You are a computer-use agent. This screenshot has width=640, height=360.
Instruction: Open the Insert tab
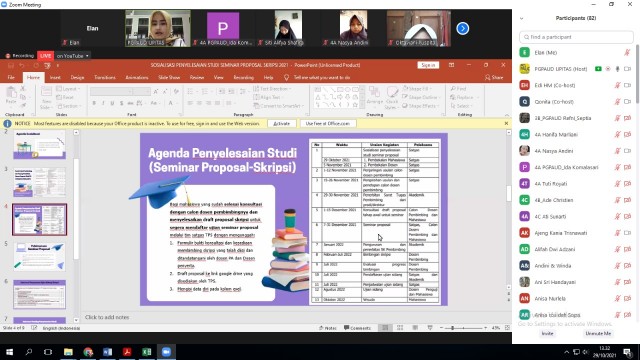[55, 78]
